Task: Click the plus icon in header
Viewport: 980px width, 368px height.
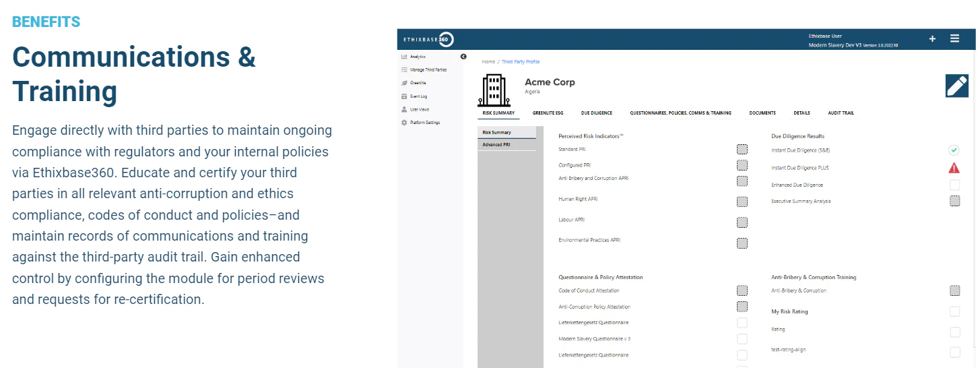Action: (x=932, y=39)
